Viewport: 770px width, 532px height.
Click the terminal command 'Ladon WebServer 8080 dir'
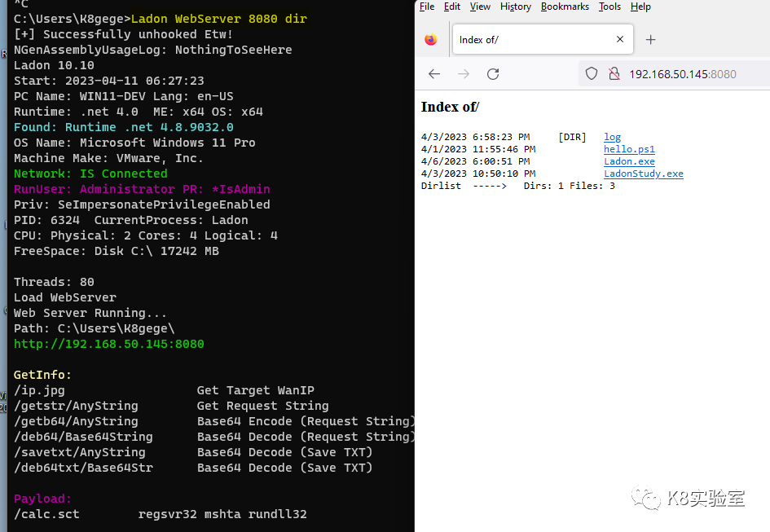tap(219, 19)
